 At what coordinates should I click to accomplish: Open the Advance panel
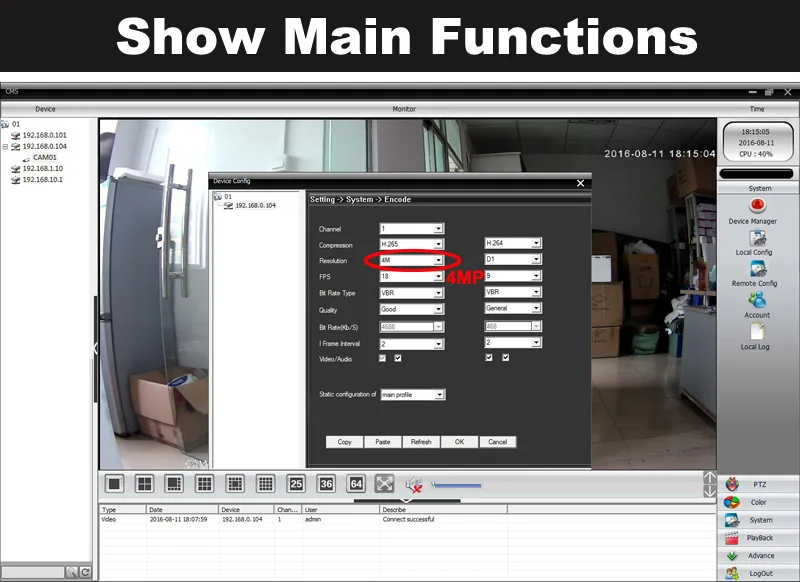(758, 556)
